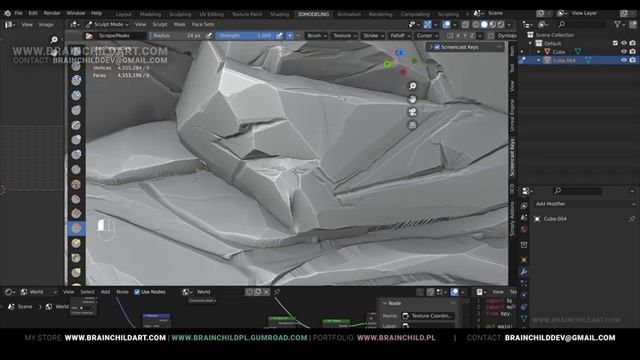
Task: Click the outliner search field
Action: tap(582, 25)
